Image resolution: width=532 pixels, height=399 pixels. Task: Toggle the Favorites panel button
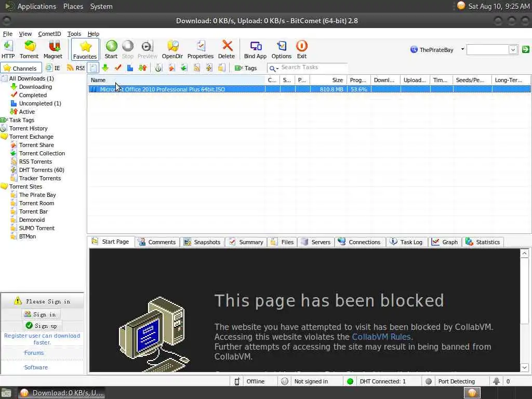(x=85, y=49)
